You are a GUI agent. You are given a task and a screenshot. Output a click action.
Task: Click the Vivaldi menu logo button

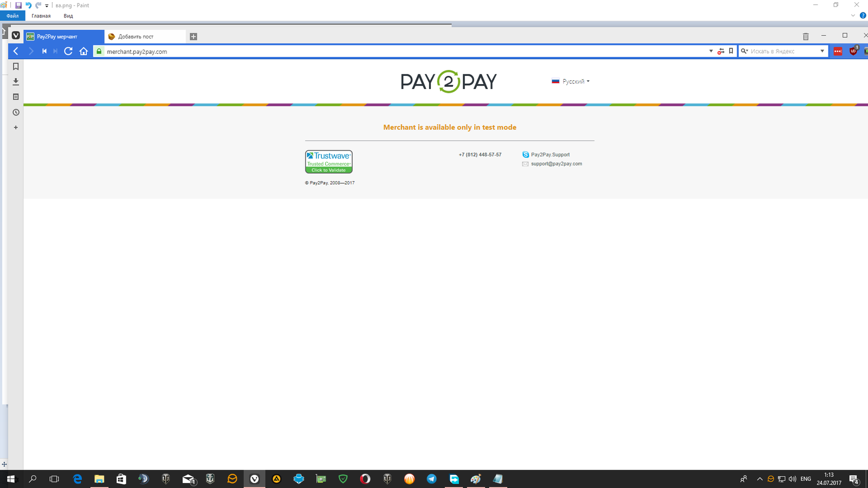tap(16, 36)
